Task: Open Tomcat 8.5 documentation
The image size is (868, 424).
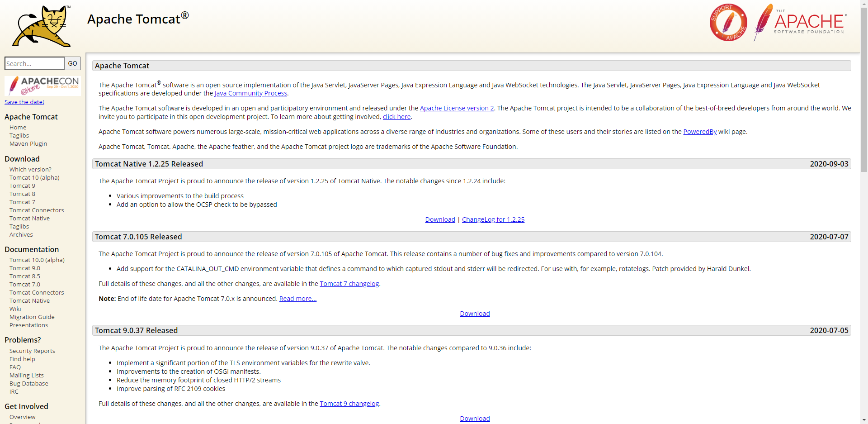Action: pos(25,276)
